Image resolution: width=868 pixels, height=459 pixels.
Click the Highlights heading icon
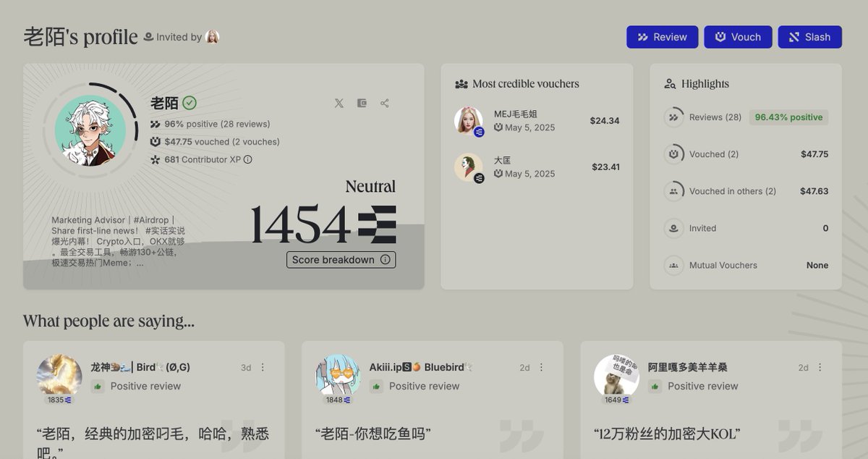click(x=670, y=84)
